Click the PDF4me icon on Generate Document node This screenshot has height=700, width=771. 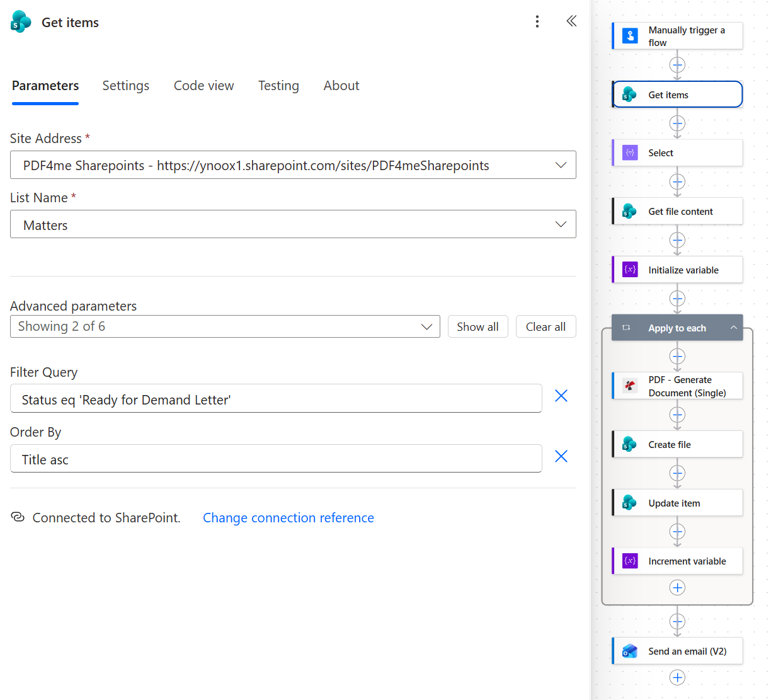[630, 386]
